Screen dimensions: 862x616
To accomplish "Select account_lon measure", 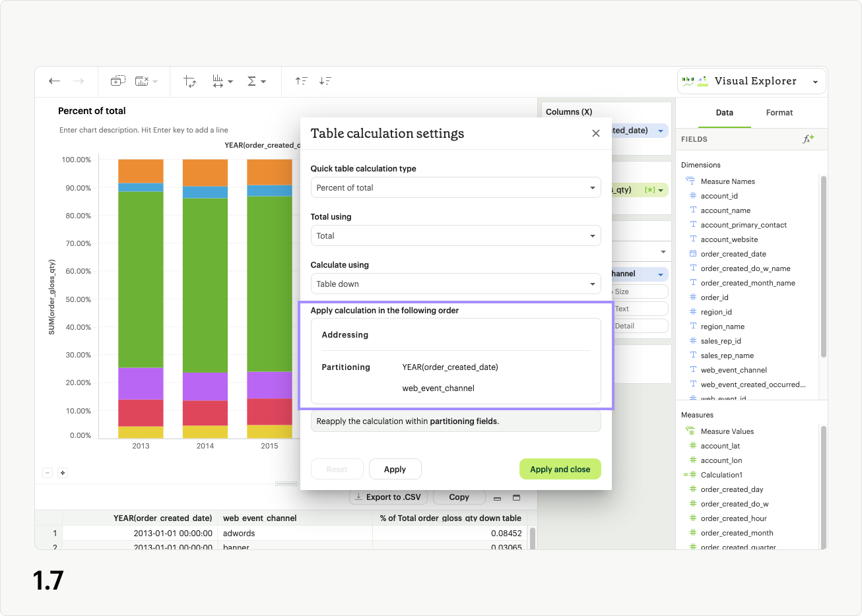I will coord(721,460).
